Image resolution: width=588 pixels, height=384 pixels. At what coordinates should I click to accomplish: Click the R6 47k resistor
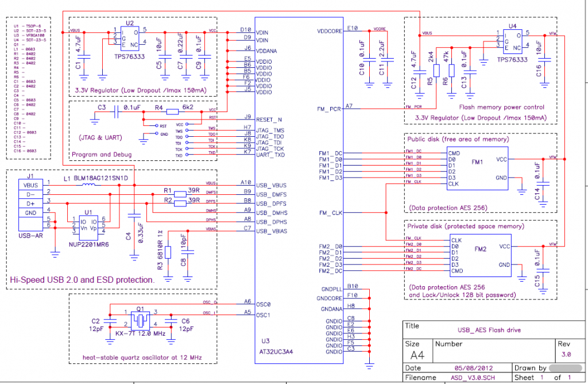click(451, 71)
